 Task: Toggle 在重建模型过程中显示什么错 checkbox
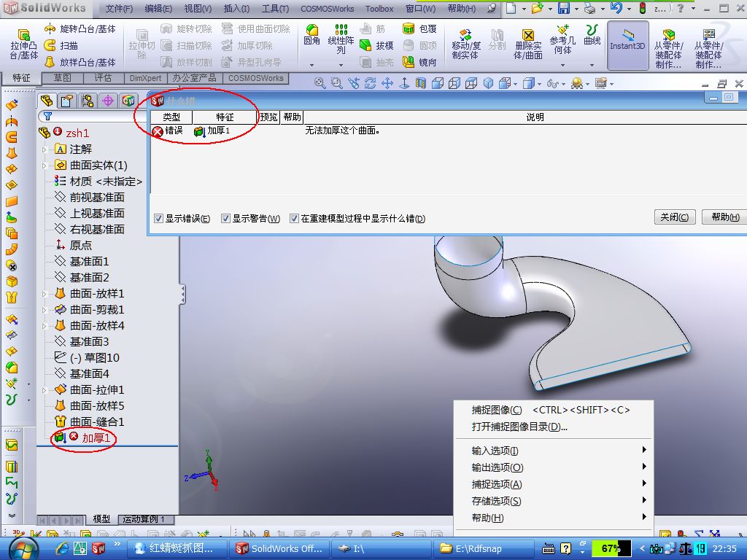(295, 219)
